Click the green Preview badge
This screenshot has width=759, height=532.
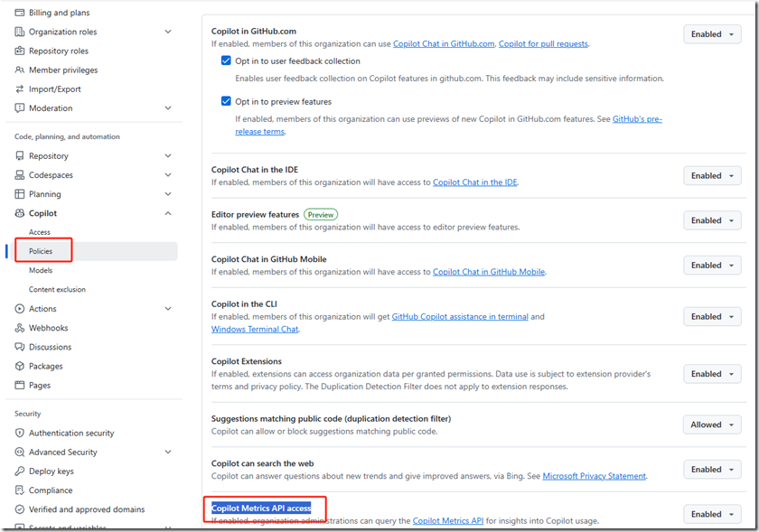pos(321,214)
